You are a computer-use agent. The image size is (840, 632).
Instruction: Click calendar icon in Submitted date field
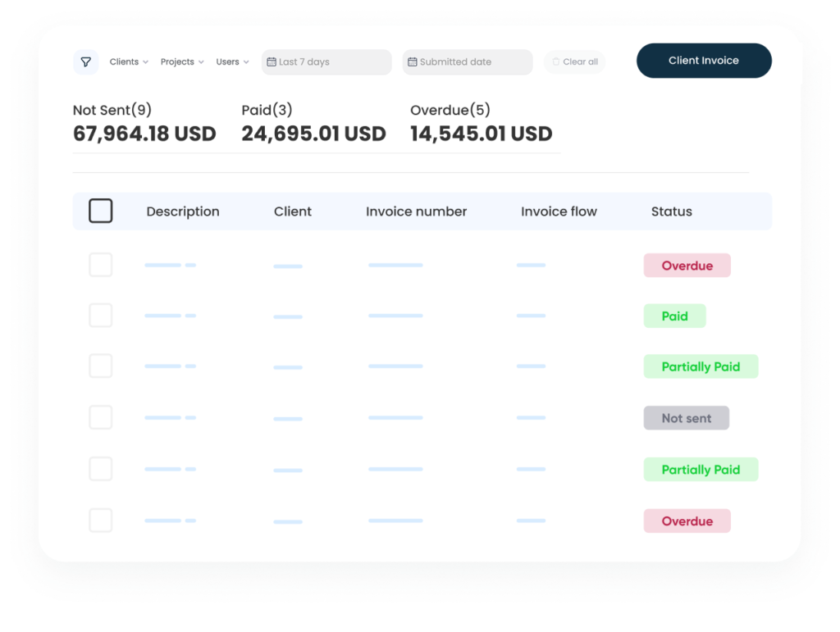coord(413,62)
